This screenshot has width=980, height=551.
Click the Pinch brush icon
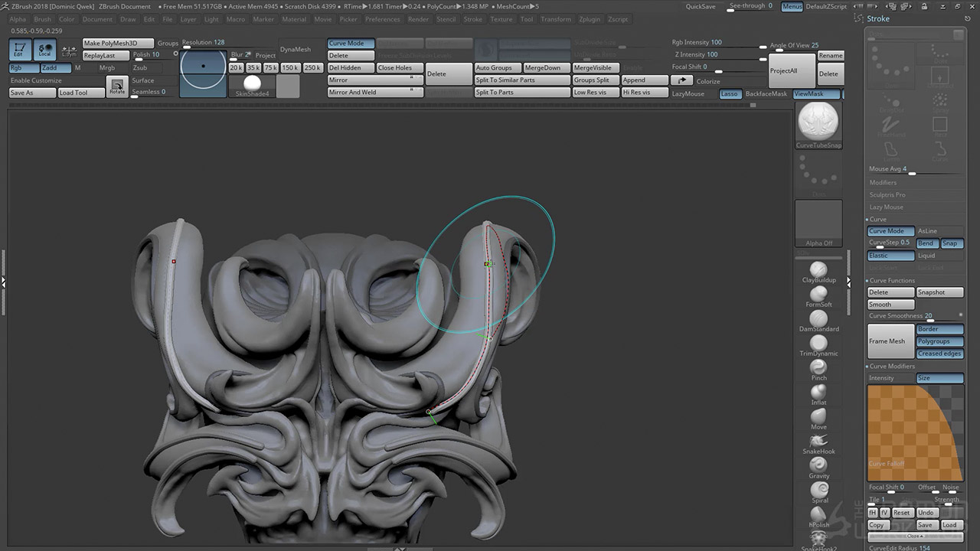(818, 367)
